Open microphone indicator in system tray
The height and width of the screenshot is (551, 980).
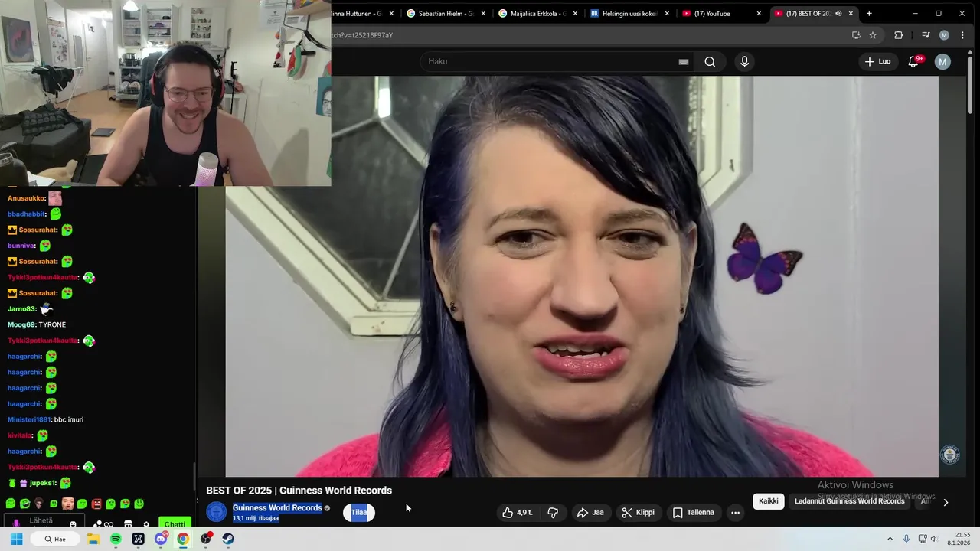[x=906, y=539]
